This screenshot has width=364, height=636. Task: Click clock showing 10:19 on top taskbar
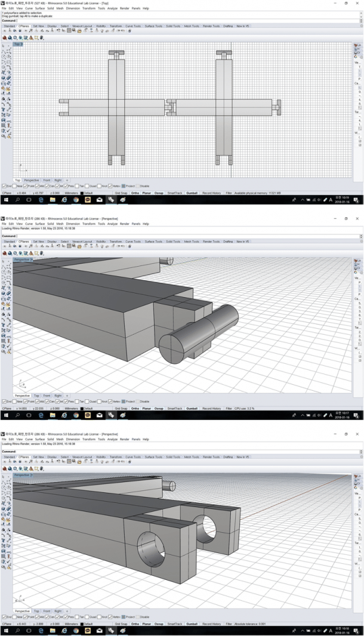coord(342,199)
